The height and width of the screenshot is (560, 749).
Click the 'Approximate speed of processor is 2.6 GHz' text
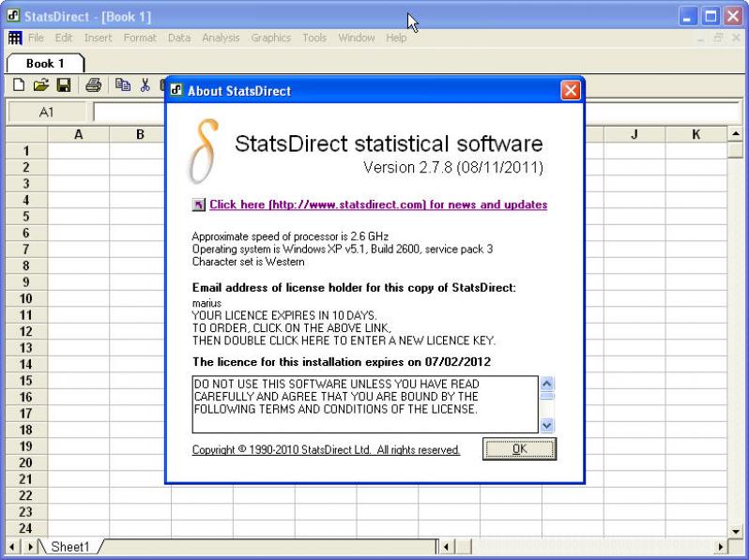coord(290,236)
